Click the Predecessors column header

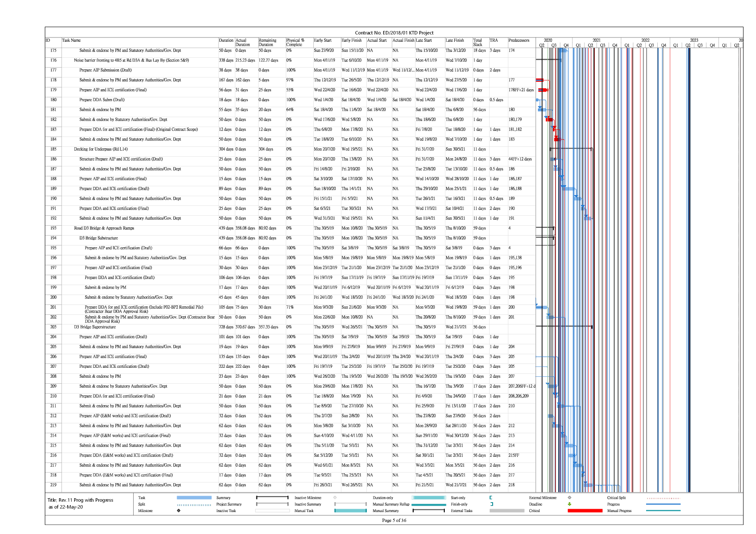pyautogui.click(x=519, y=40)
